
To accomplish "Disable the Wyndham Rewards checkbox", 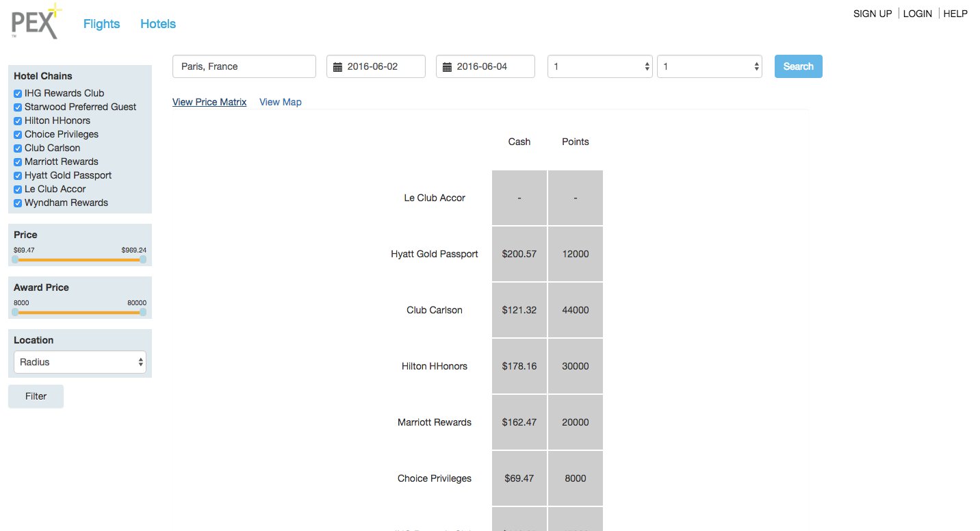I will point(17,203).
